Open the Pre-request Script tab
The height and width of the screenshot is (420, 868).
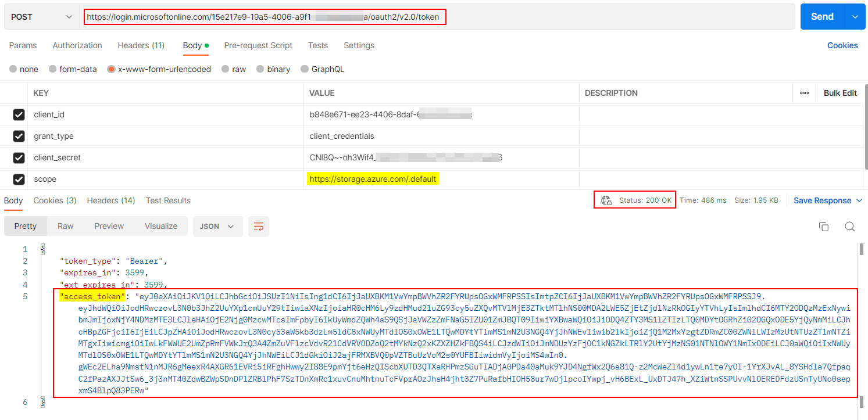coord(258,45)
